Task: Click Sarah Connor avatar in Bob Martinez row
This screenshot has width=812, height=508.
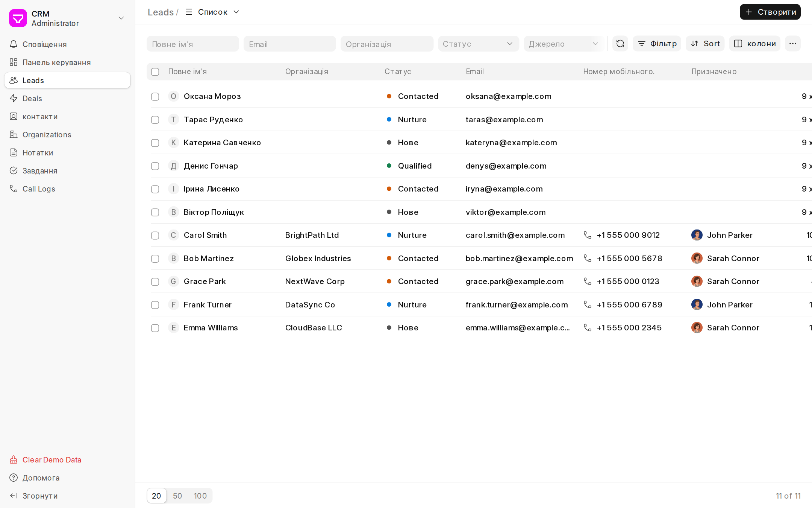Action: 697,259
